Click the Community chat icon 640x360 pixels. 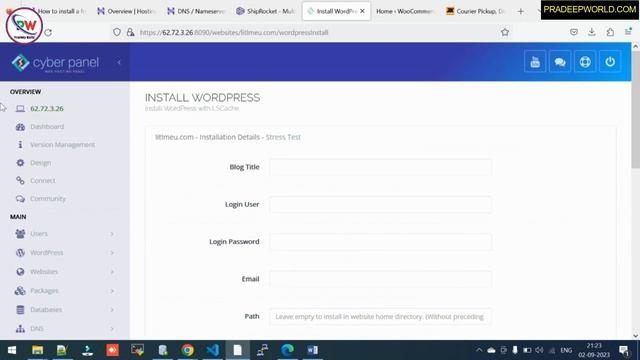pyautogui.click(x=20, y=198)
